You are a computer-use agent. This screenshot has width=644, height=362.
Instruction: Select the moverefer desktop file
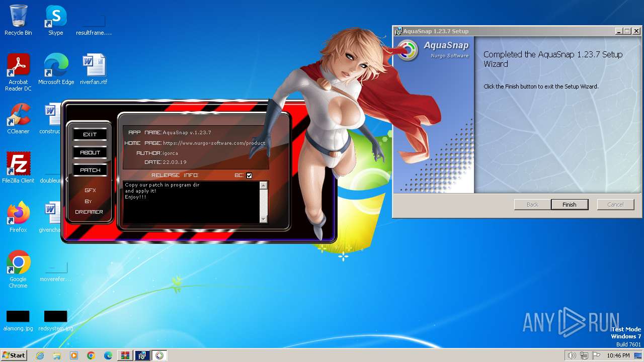coord(55,271)
